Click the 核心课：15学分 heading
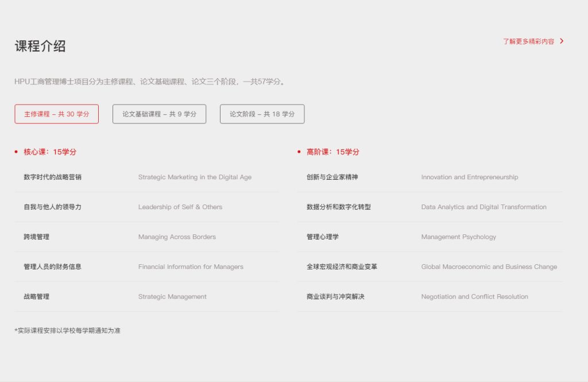588x382 pixels. [49, 152]
